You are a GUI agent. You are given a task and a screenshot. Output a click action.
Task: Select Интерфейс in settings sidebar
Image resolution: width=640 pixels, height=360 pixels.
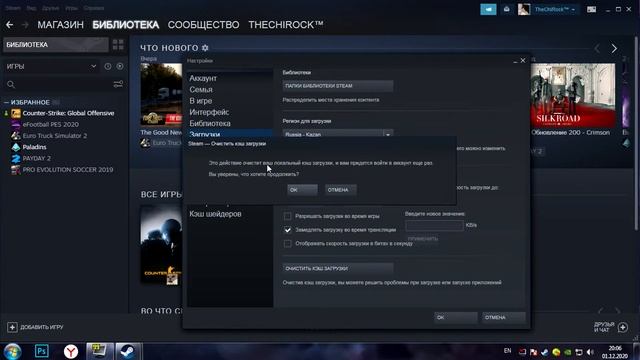209,112
